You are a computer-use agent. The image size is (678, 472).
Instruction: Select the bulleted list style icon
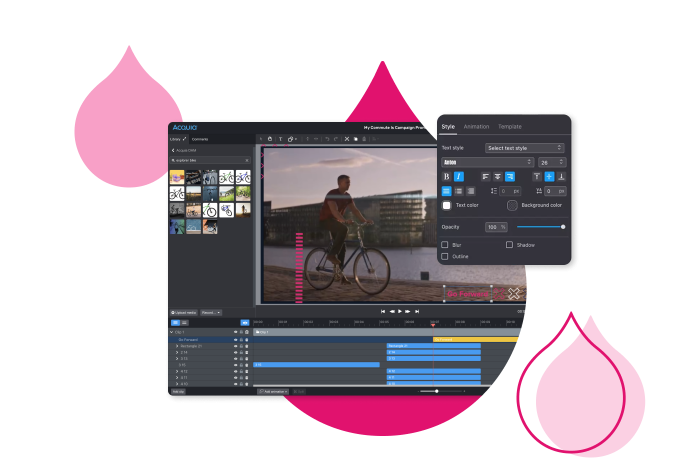pyautogui.click(x=459, y=191)
